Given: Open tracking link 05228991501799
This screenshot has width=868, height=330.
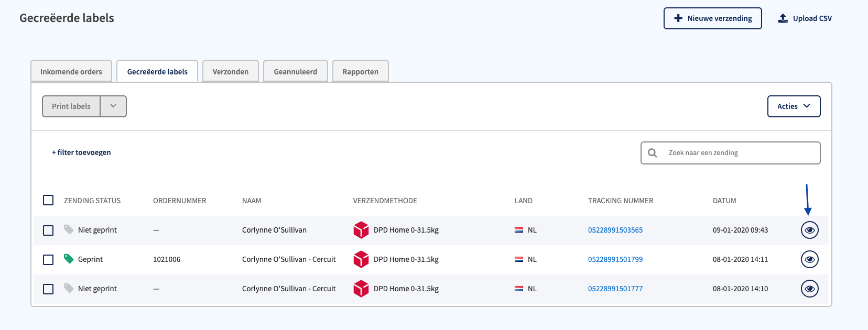Looking at the screenshot, I should [615, 259].
